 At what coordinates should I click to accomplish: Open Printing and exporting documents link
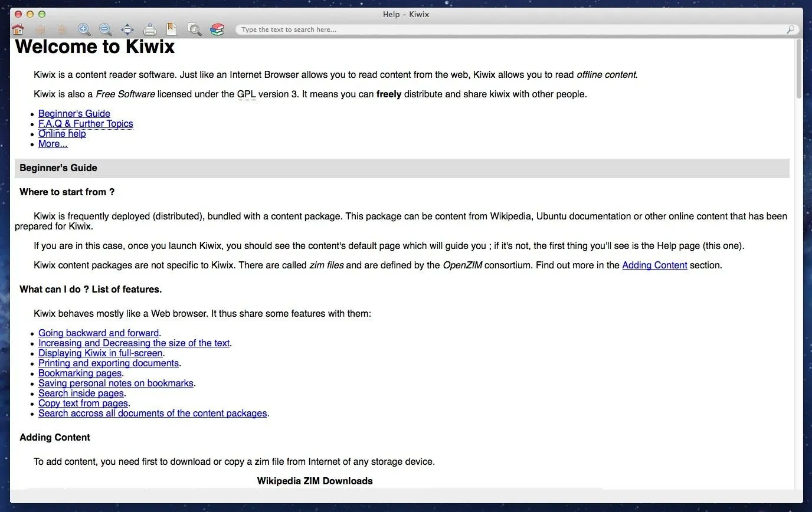[109, 363]
